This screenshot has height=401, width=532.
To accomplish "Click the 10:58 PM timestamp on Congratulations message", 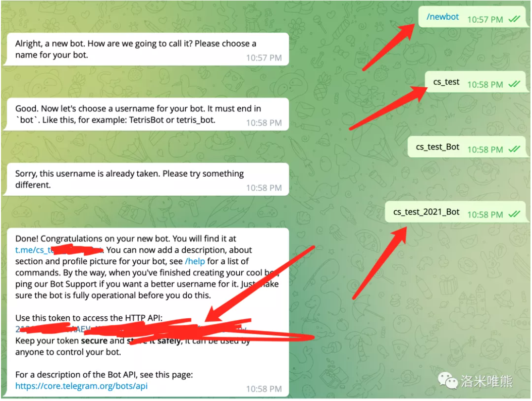I will tap(264, 389).
